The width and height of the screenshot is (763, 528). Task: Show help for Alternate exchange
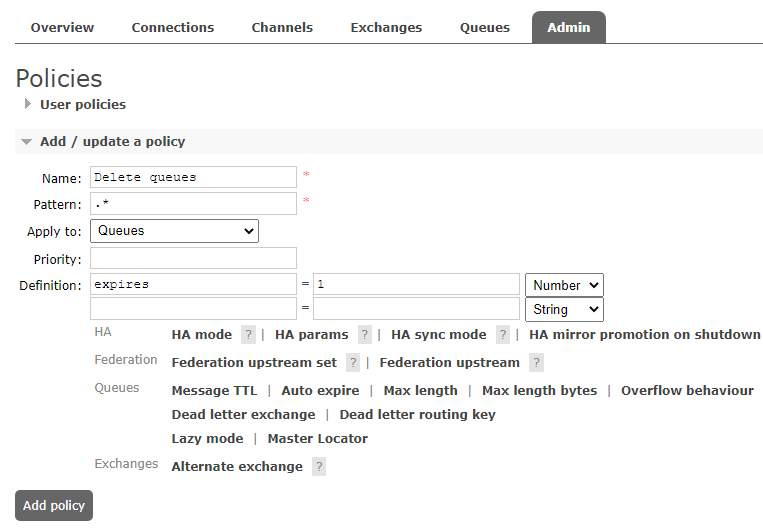coord(318,467)
